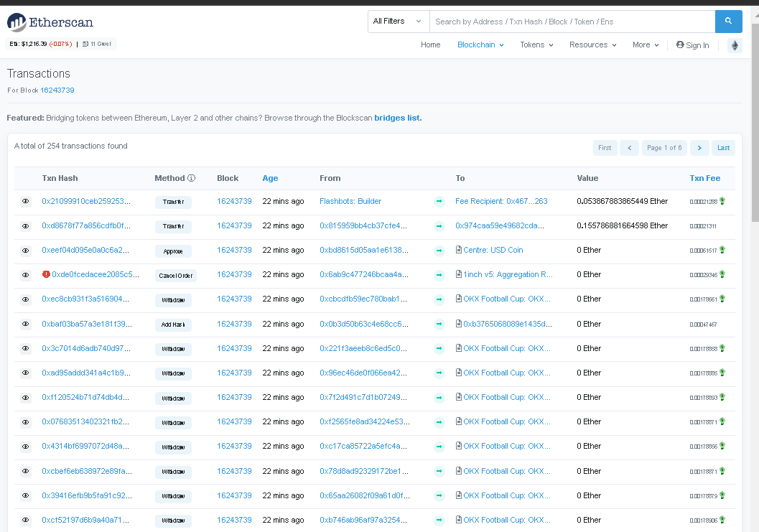The height and width of the screenshot is (532, 759).
Task: Jump to the Last page
Action: [723, 148]
